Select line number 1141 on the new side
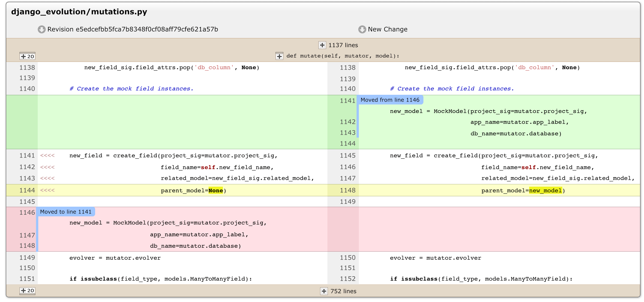 pyautogui.click(x=347, y=100)
